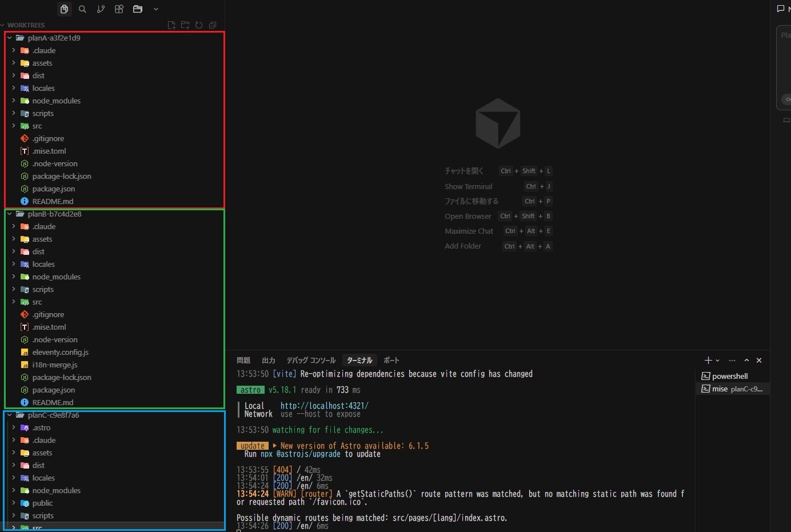Open the Search view icon
791x532 pixels.
point(82,9)
